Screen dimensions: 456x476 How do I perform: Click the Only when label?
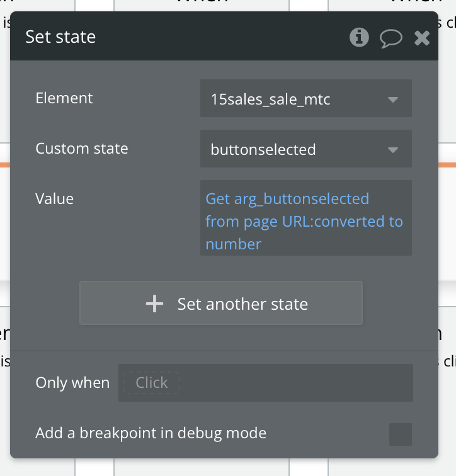[x=72, y=383]
